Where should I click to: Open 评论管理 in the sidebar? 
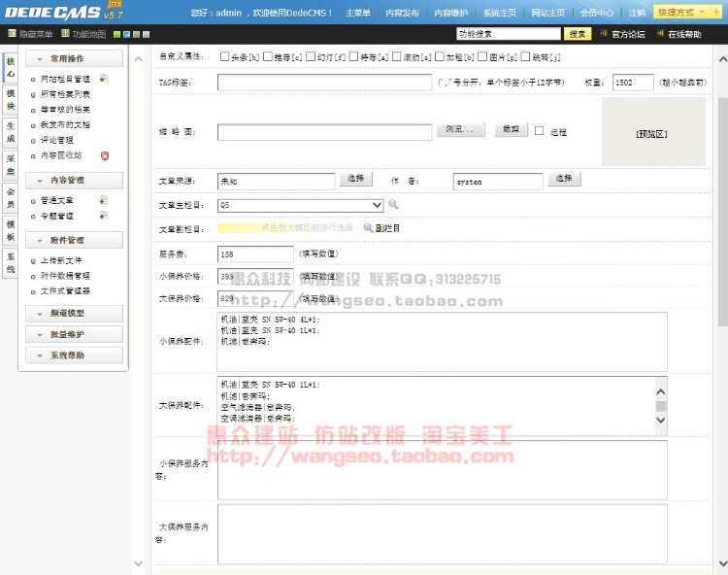pos(56,140)
